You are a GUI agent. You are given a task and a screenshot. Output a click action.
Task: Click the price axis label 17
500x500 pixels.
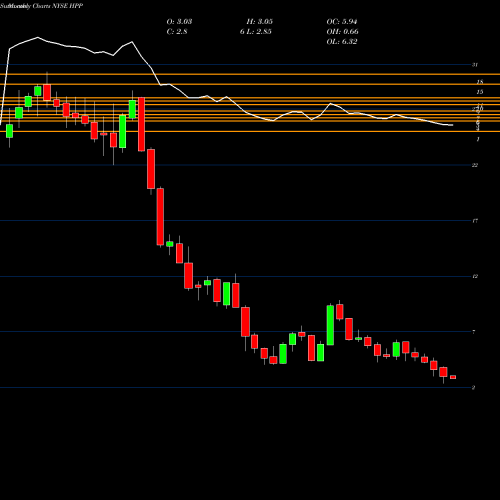pyautogui.click(x=475, y=221)
